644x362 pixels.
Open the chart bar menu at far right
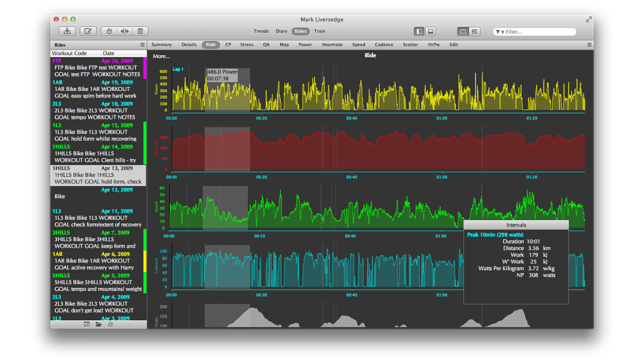tap(589, 45)
